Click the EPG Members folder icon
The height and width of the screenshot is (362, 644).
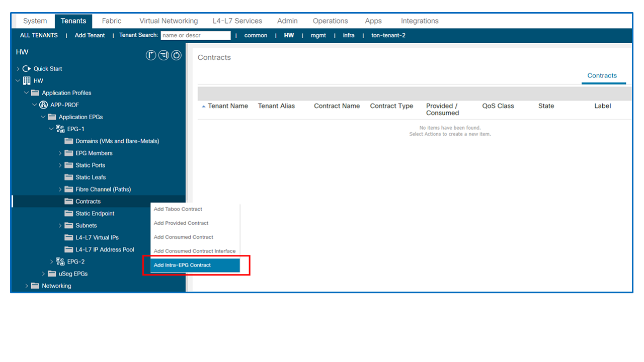69,153
